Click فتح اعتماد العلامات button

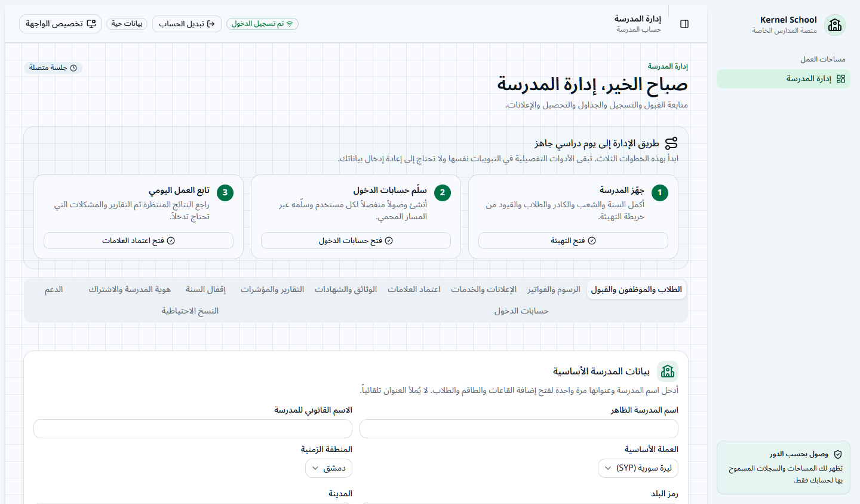(139, 241)
